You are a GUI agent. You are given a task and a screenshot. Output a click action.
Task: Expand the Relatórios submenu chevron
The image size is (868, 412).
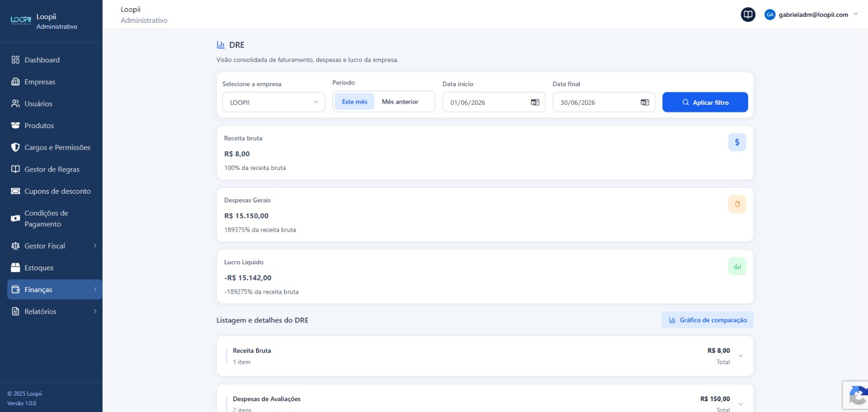[x=95, y=311]
